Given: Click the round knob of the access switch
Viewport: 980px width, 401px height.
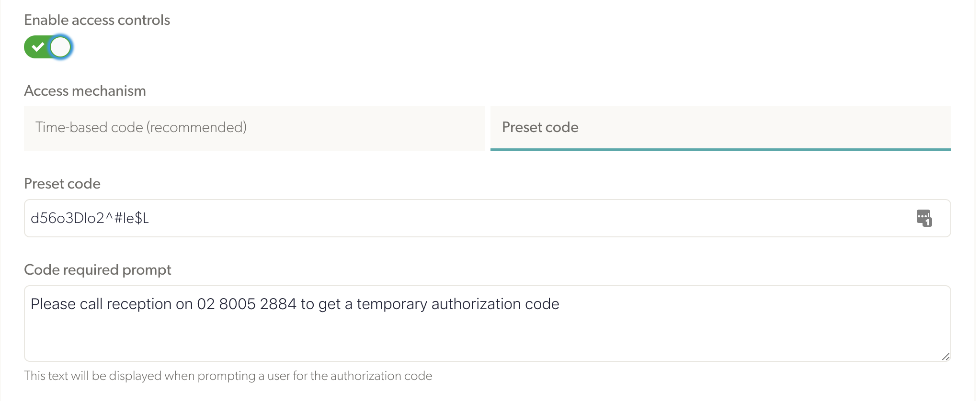Looking at the screenshot, I should 60,47.
